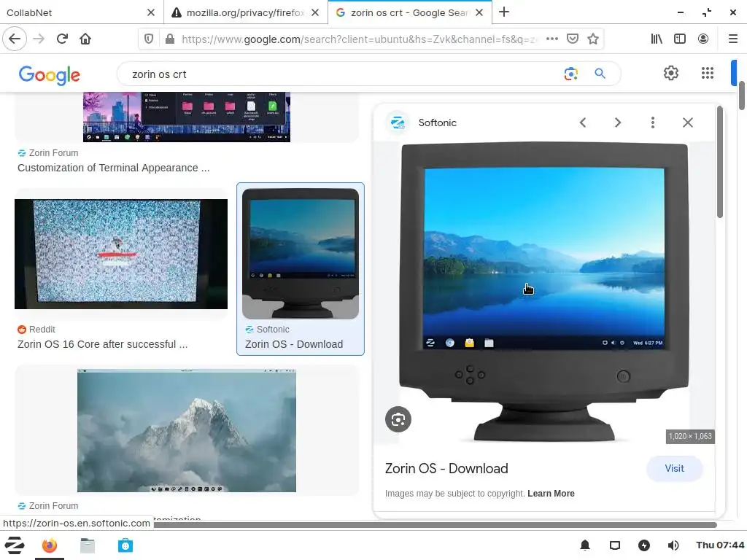Screen dimensions: 747x560
Task: Select the Softonic CRT monitor thumbnail
Action: pyautogui.click(x=301, y=253)
